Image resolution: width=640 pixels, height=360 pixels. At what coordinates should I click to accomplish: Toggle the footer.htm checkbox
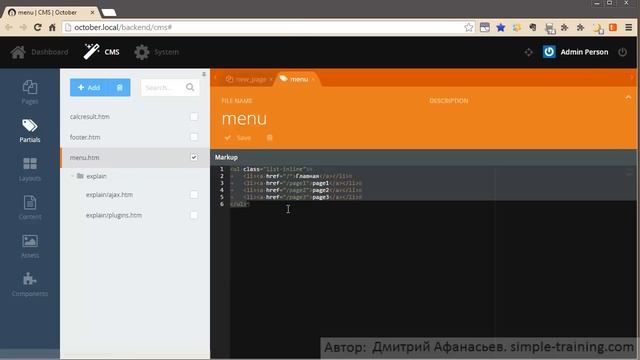tap(194, 137)
